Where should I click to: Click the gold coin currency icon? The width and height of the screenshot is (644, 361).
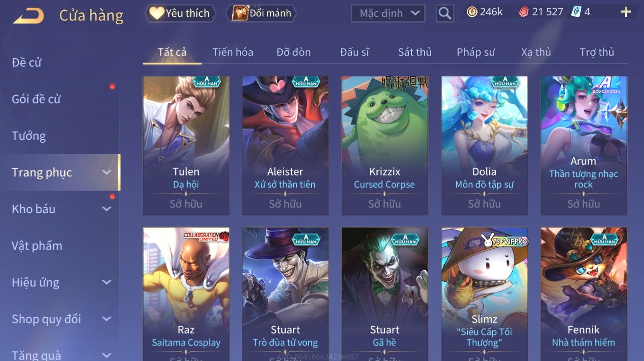[472, 12]
